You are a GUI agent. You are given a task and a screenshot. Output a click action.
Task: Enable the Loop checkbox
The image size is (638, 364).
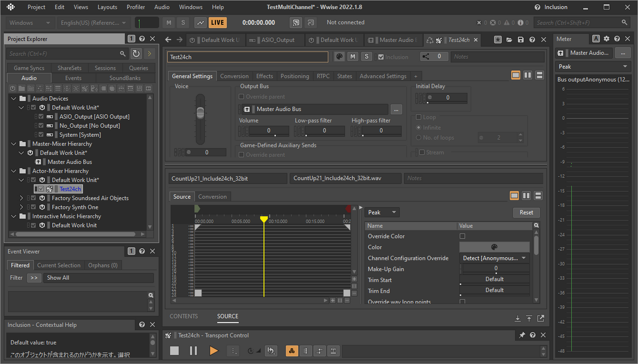(x=418, y=117)
